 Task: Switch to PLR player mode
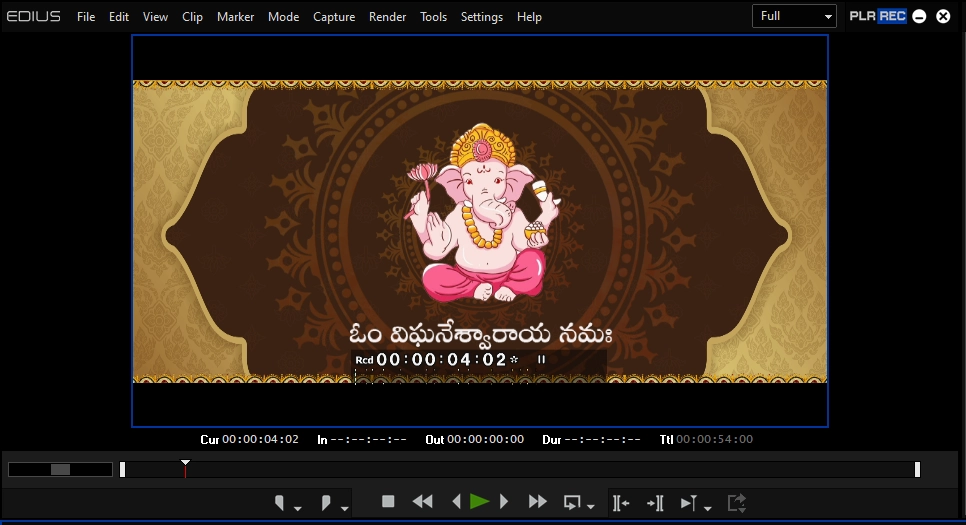[x=862, y=16]
